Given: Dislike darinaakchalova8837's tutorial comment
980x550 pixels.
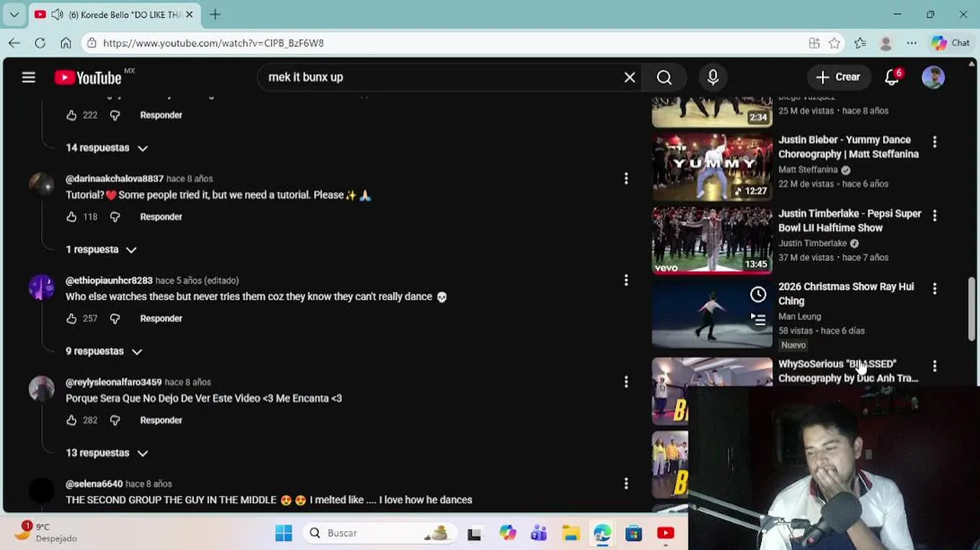Looking at the screenshot, I should [x=114, y=217].
